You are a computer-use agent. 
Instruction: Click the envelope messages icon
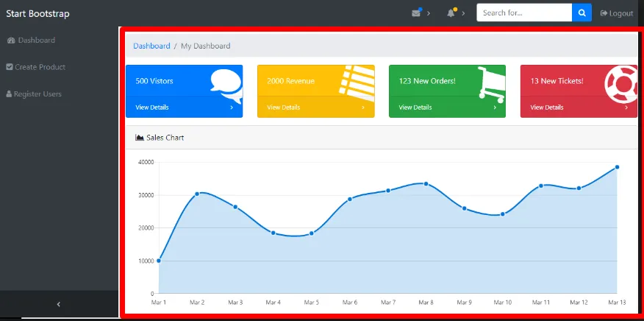click(x=416, y=13)
